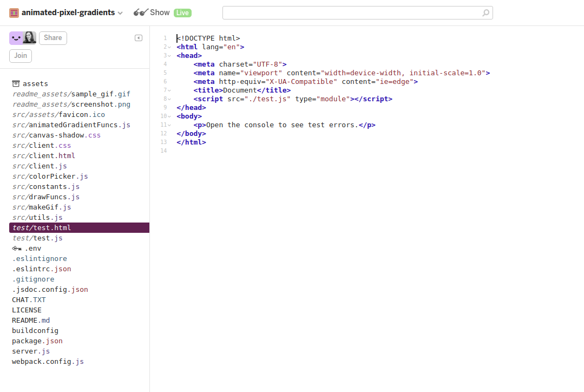Open the LICENSE file
The image size is (584, 392).
pos(27,310)
